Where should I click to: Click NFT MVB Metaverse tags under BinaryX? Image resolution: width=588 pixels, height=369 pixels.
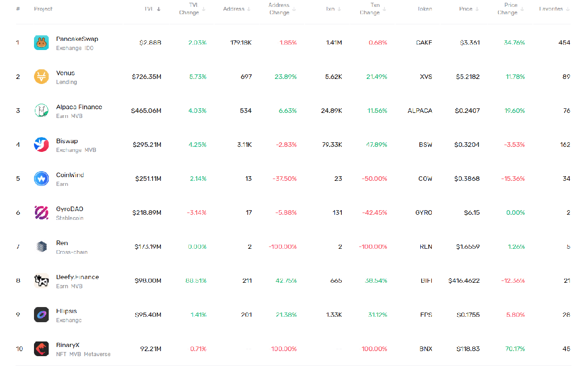tap(83, 354)
